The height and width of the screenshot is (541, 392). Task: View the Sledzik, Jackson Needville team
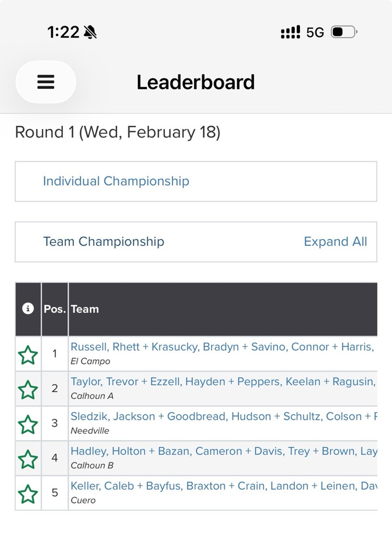tap(222, 417)
